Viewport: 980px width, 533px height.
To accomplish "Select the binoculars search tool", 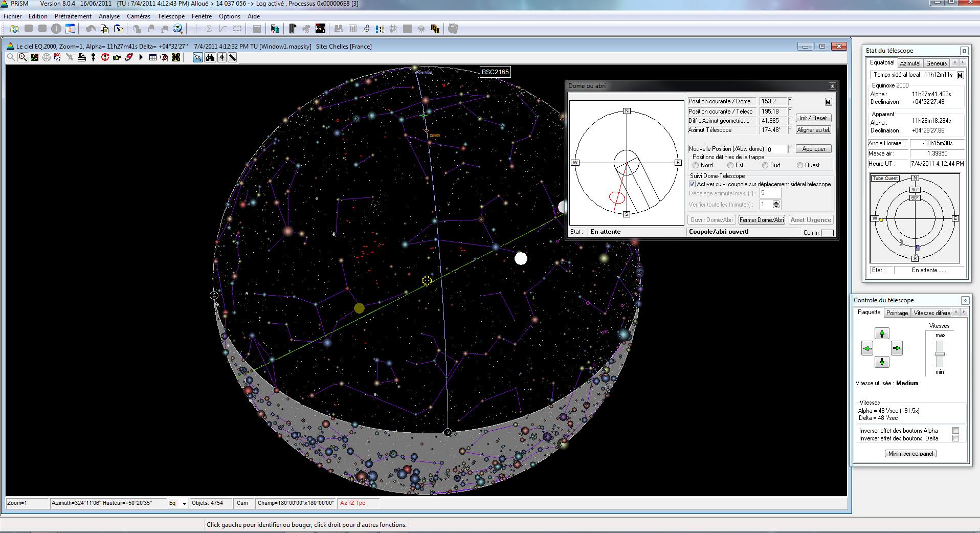I will pyautogui.click(x=210, y=57).
